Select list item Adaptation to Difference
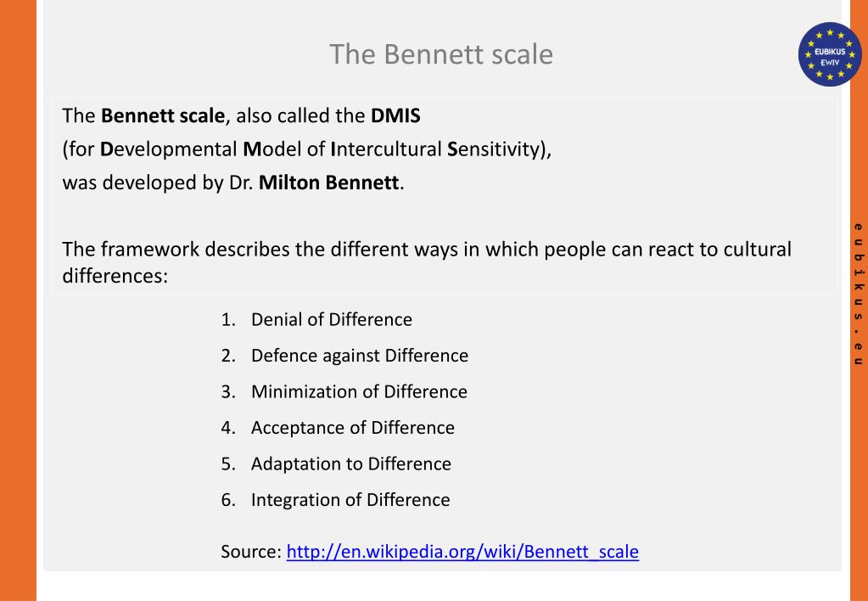 (x=351, y=463)
